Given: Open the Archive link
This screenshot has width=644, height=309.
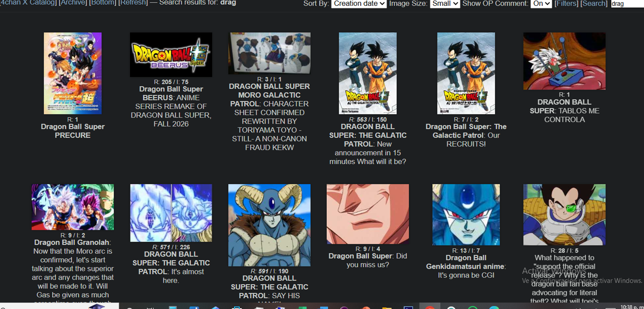Looking at the screenshot, I should [73, 3].
